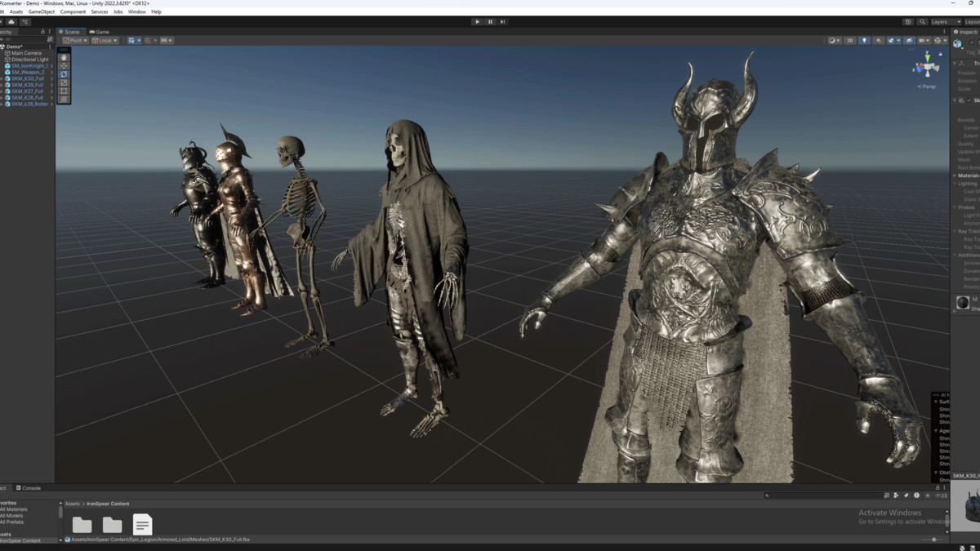
Task: Click the Play button
Action: [x=477, y=22]
